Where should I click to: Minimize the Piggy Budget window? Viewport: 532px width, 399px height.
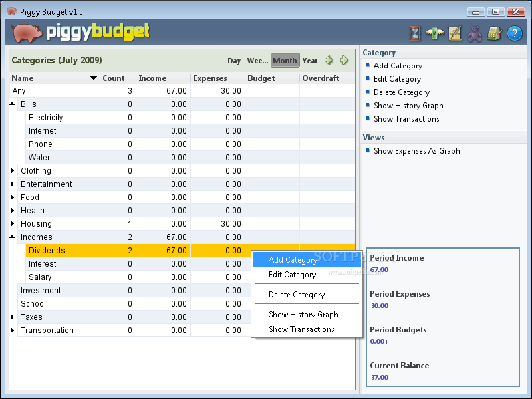[475, 12]
